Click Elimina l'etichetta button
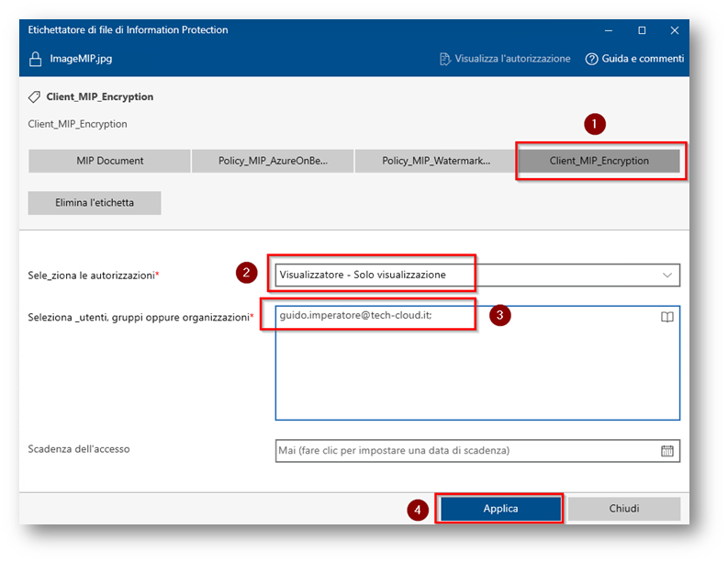The width and height of the screenshot is (728, 563). point(95,203)
